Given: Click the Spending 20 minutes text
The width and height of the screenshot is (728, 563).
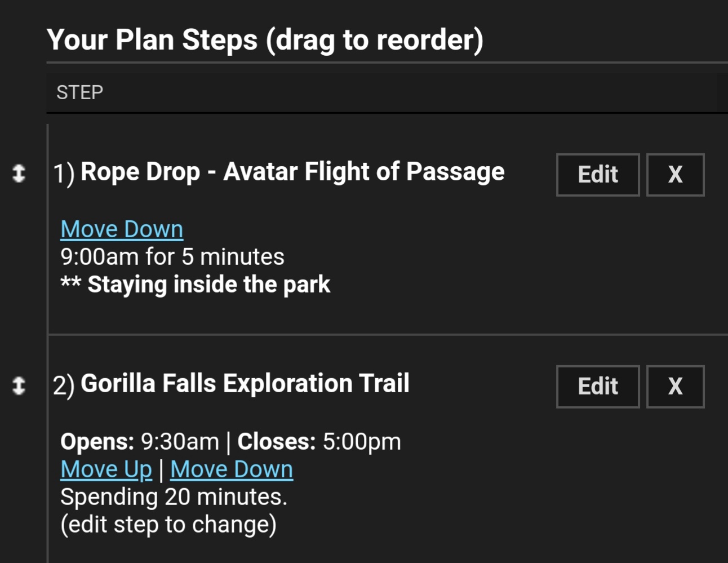Looking at the screenshot, I should point(174,497).
